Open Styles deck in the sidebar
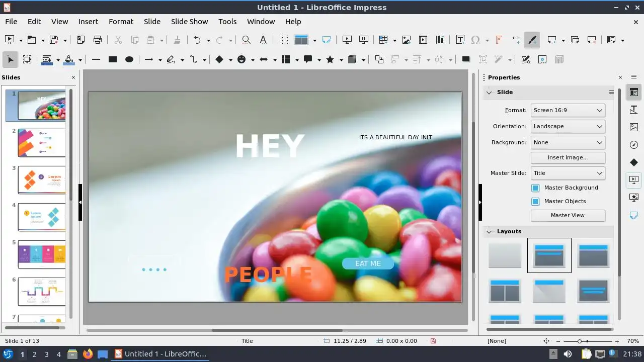The height and width of the screenshot is (362, 644). tap(634, 110)
